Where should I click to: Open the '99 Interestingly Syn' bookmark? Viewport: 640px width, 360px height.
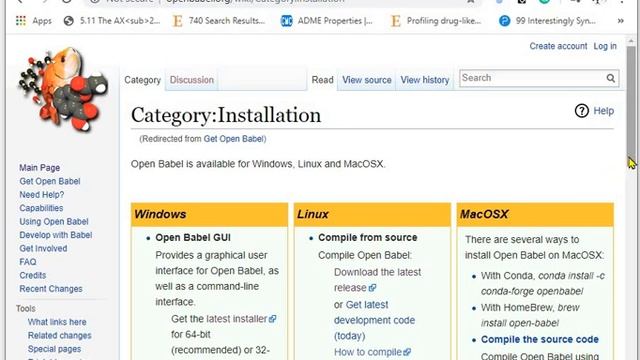[x=548, y=20]
